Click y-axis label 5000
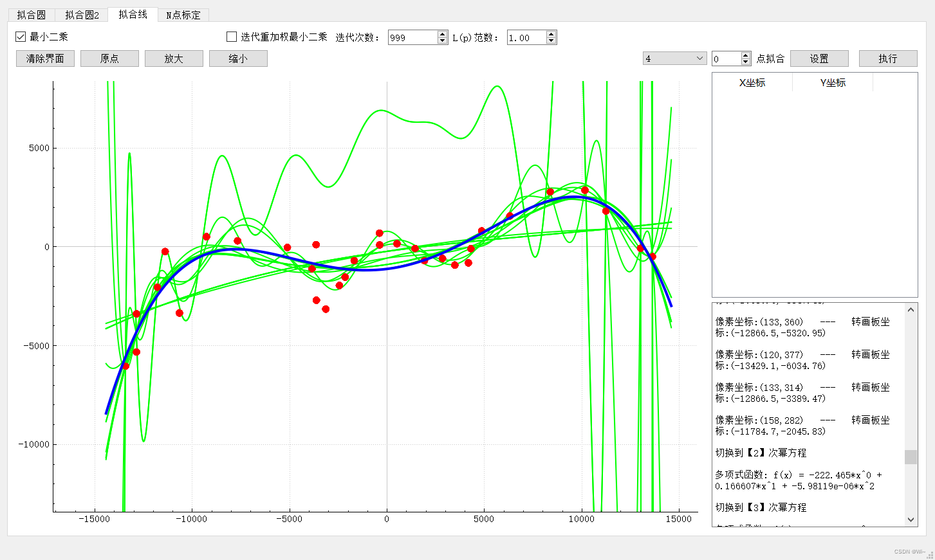935x560 pixels. 39,148
